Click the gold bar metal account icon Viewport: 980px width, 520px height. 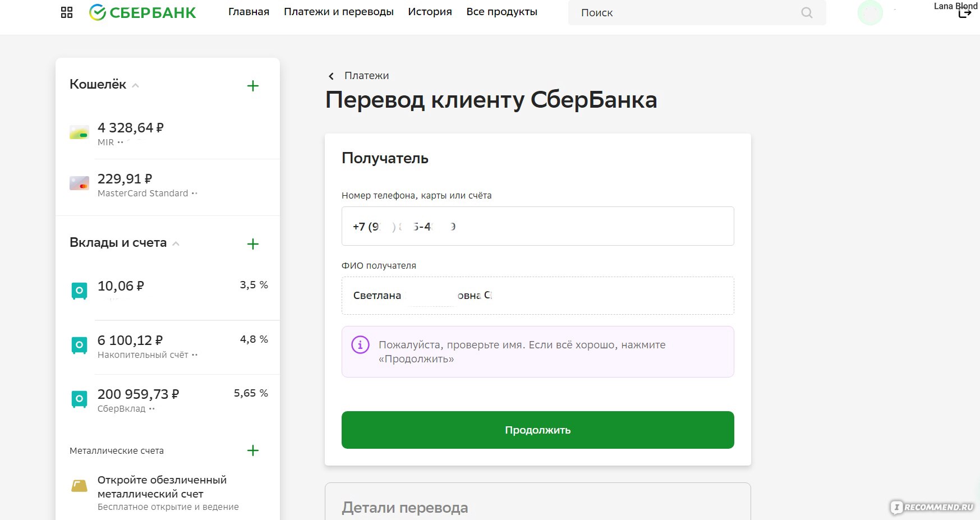click(79, 485)
